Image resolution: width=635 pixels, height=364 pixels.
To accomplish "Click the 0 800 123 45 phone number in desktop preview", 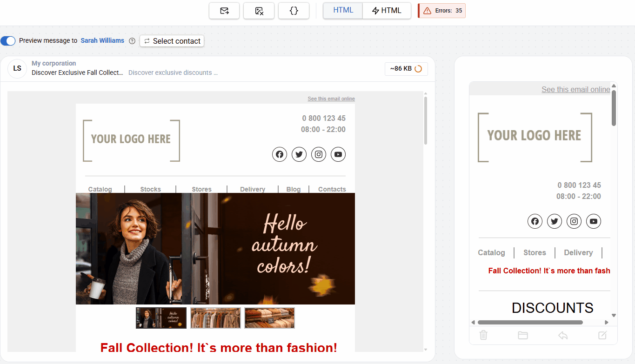I will [x=324, y=118].
